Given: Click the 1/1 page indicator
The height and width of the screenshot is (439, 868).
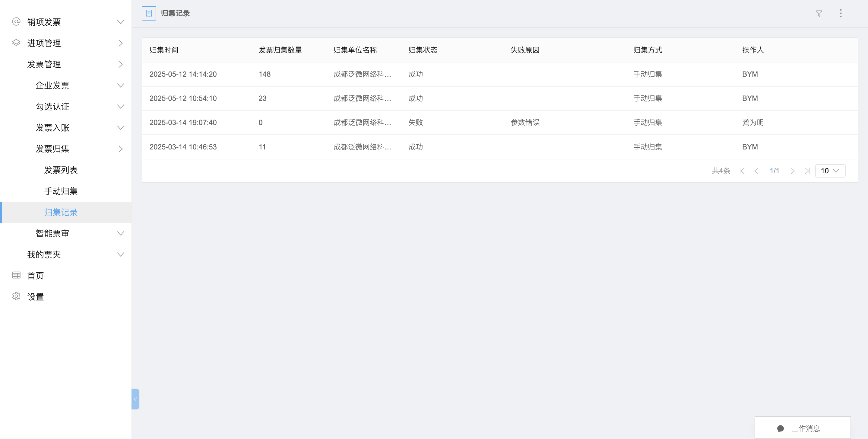Looking at the screenshot, I should [774, 171].
